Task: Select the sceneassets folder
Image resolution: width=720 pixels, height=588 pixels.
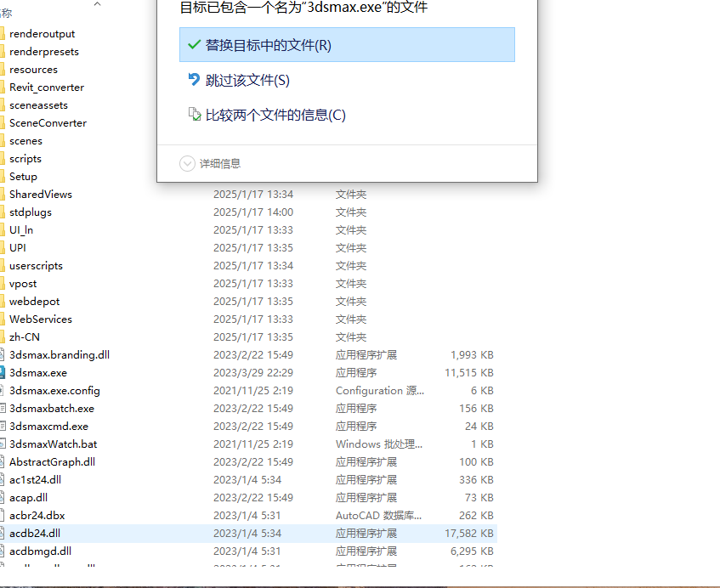Action: (38, 105)
